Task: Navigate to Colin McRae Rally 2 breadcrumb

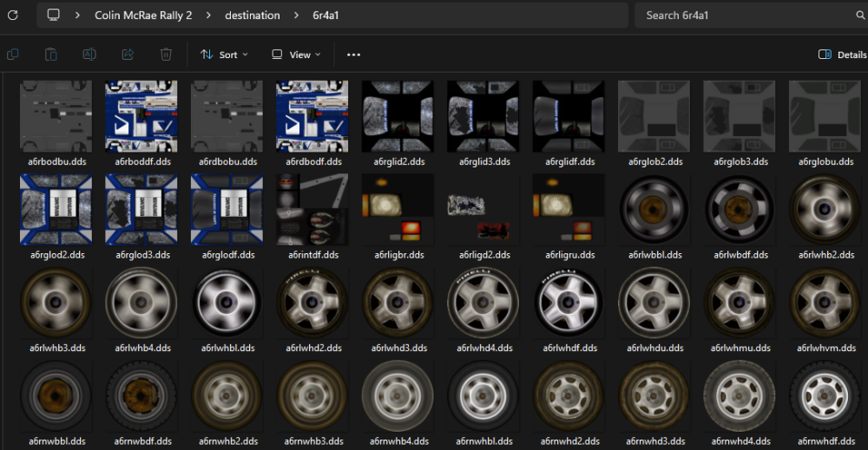Action: (143, 16)
